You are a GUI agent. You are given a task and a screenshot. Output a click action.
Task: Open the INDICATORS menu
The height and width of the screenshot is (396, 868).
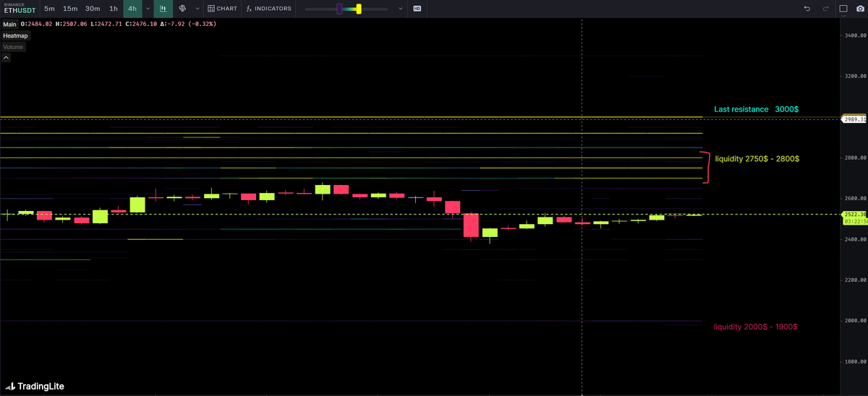[x=269, y=9]
